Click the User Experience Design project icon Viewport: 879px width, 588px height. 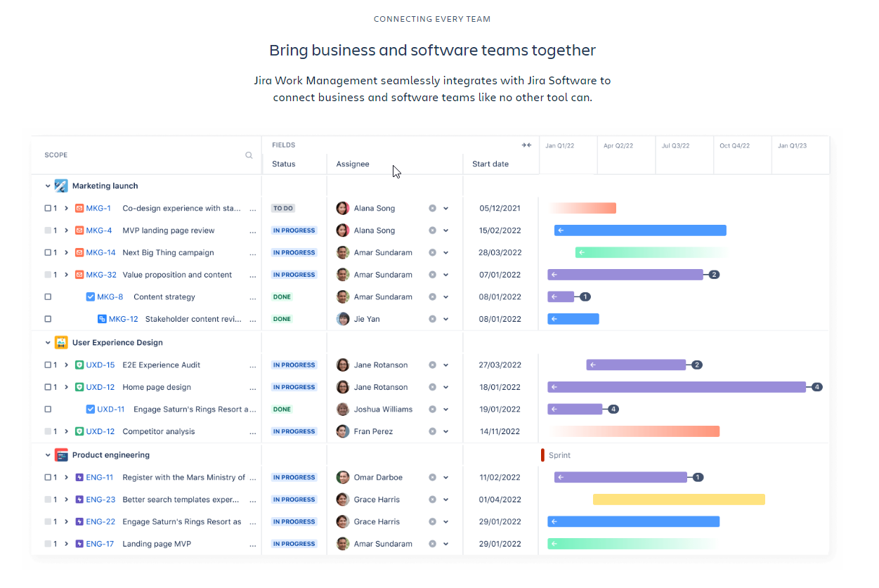pyautogui.click(x=61, y=342)
